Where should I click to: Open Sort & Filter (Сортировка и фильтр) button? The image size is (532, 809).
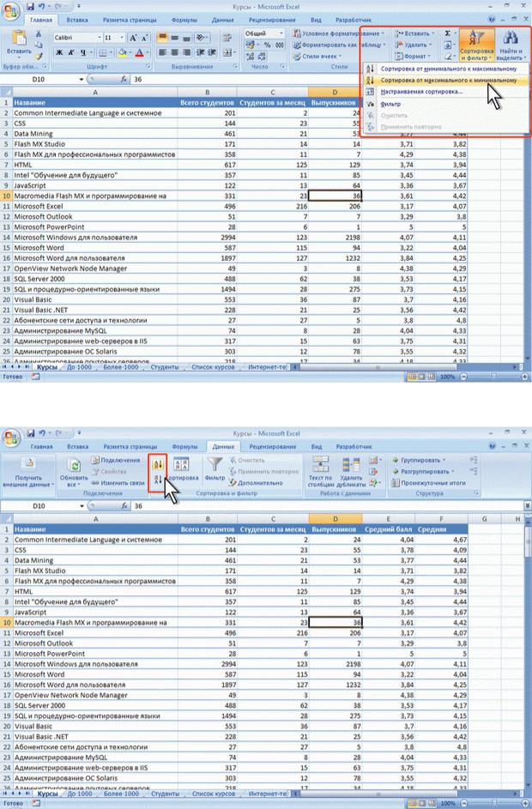[476, 45]
